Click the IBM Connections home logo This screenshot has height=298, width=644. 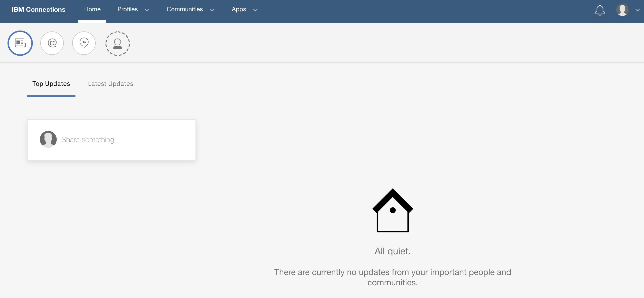coord(39,9)
